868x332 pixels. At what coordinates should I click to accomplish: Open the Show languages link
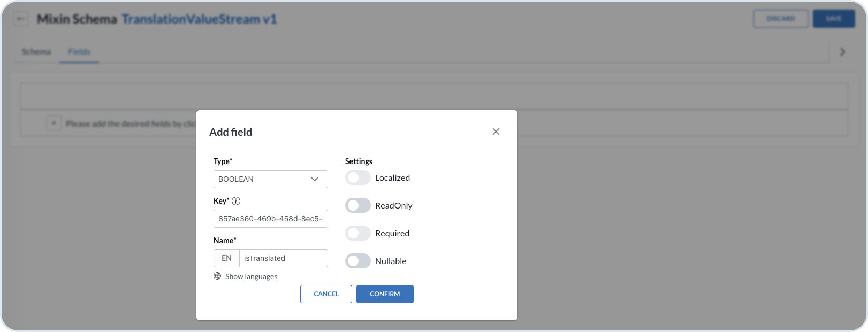(251, 276)
